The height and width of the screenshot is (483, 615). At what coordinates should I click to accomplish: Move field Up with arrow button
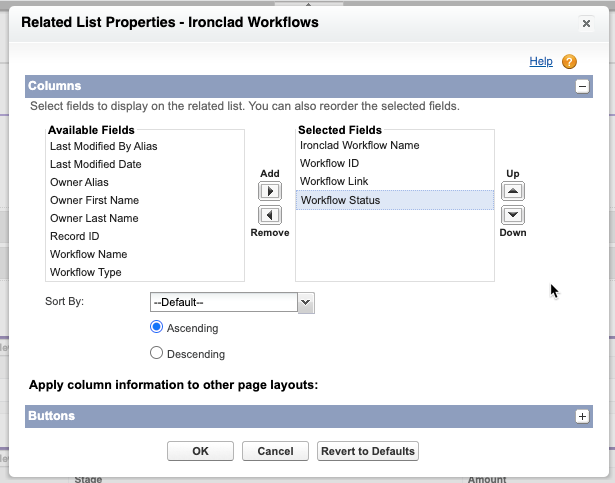[x=513, y=191]
